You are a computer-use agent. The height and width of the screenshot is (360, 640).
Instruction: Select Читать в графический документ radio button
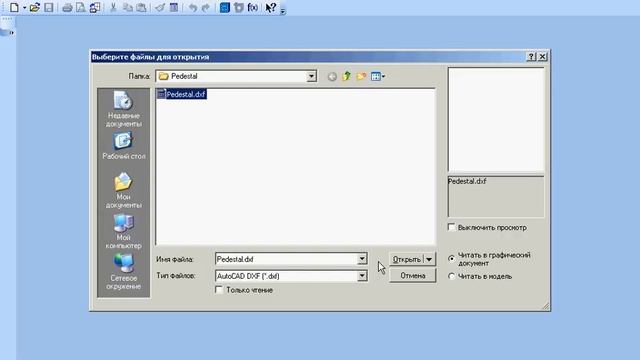451,258
